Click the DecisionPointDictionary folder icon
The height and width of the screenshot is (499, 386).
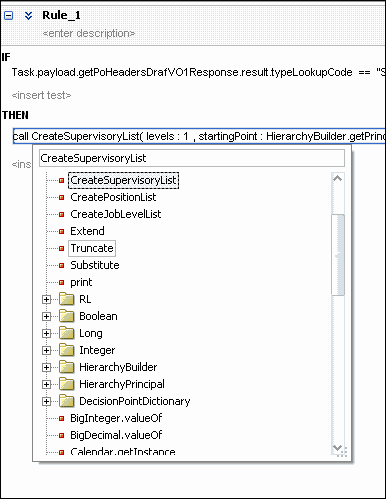tap(67, 401)
